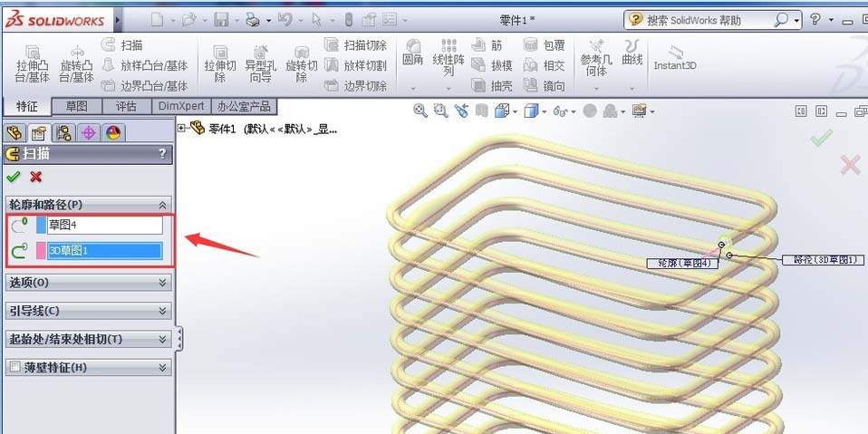Switch to the Features (特征) tab
Image resolution: width=868 pixels, height=434 pixels.
(26, 106)
